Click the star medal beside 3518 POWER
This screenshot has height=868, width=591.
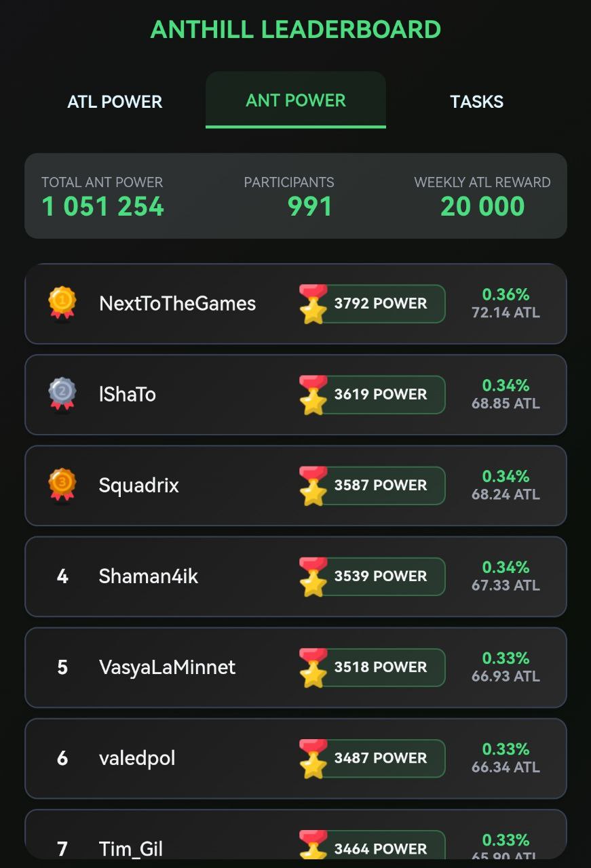pos(313,667)
